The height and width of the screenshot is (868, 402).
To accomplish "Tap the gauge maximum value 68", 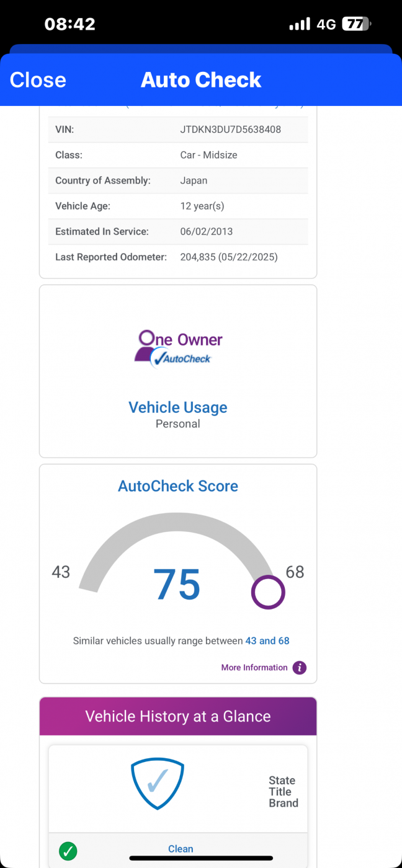I will pos(295,572).
